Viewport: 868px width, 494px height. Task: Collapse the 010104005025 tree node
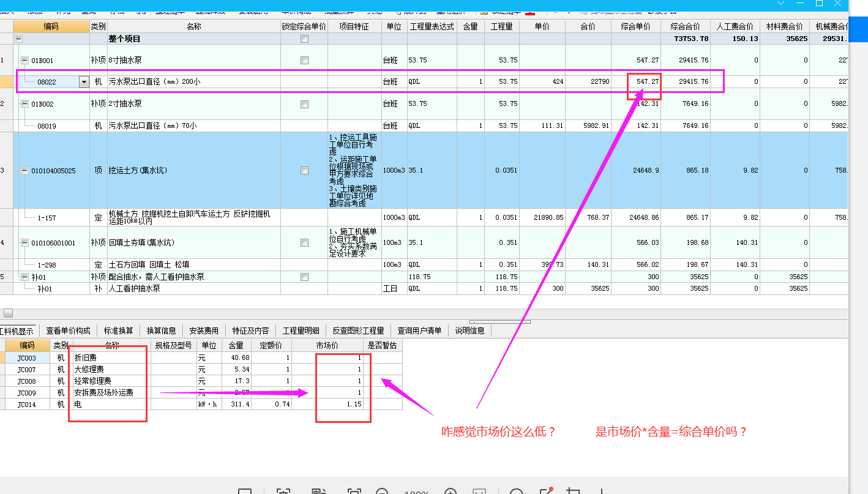(x=24, y=171)
